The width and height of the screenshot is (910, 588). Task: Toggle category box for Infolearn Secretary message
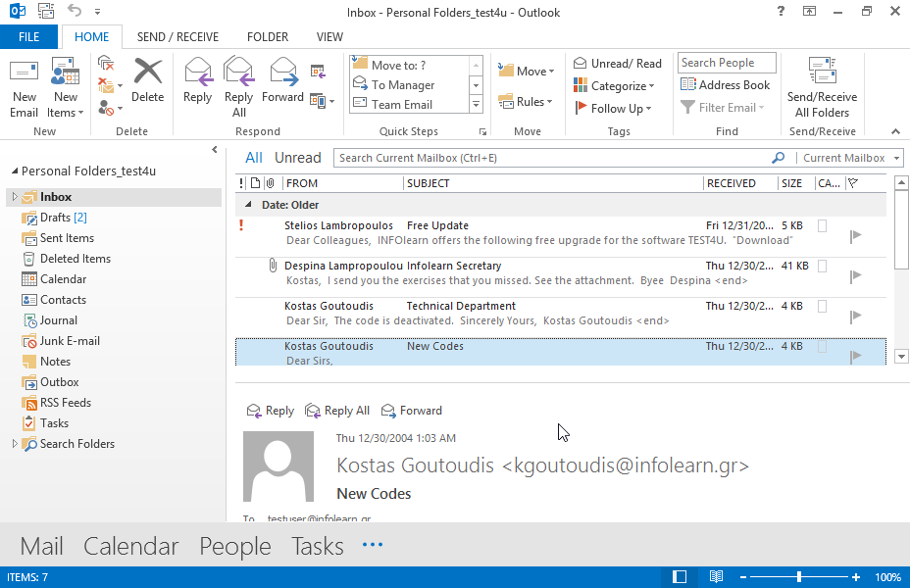[823, 266]
